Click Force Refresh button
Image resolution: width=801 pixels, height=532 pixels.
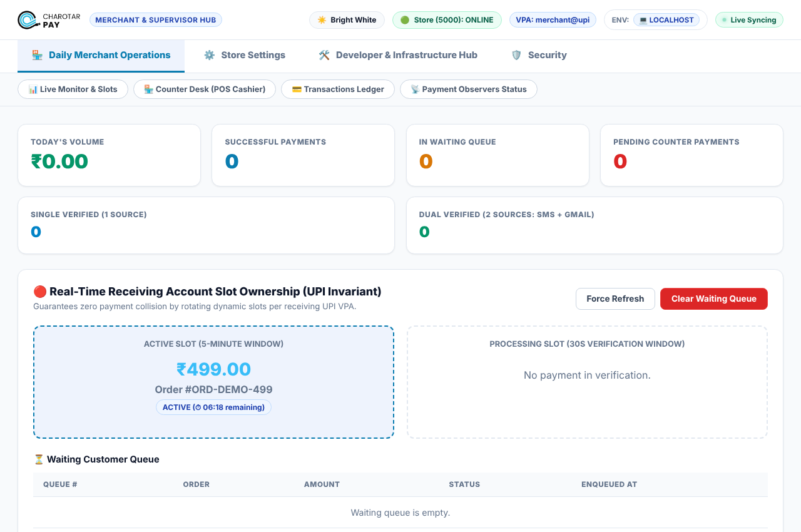(x=615, y=299)
